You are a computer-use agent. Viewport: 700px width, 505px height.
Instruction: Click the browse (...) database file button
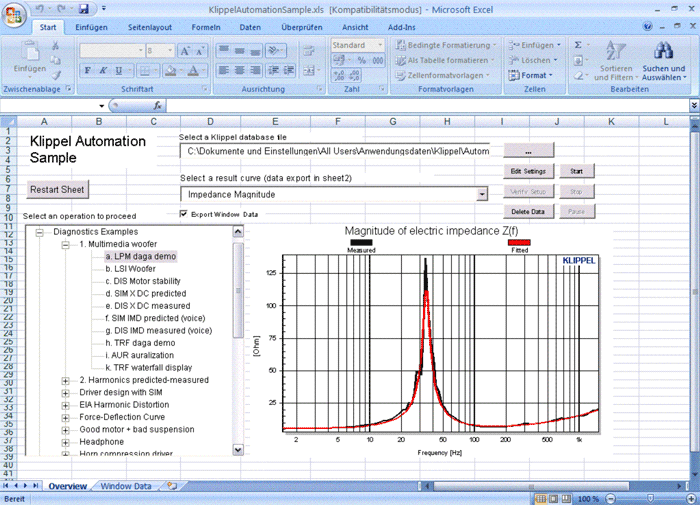pos(528,151)
